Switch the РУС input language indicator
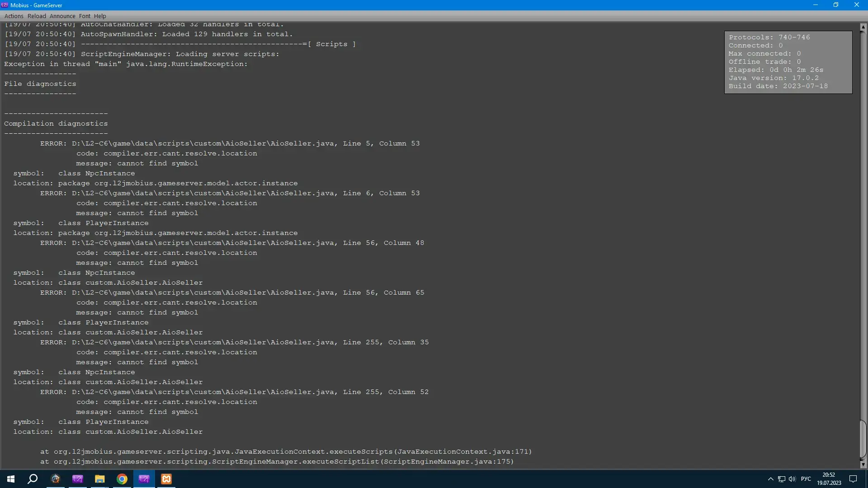This screenshot has height=488, width=868. pyautogui.click(x=806, y=479)
